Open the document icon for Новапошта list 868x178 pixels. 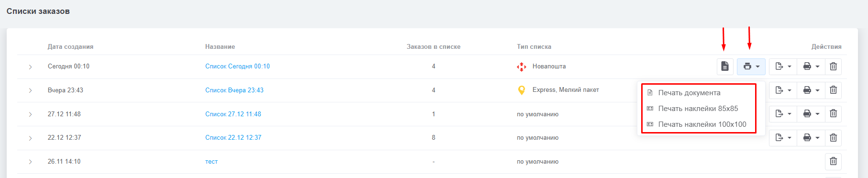pos(725,67)
